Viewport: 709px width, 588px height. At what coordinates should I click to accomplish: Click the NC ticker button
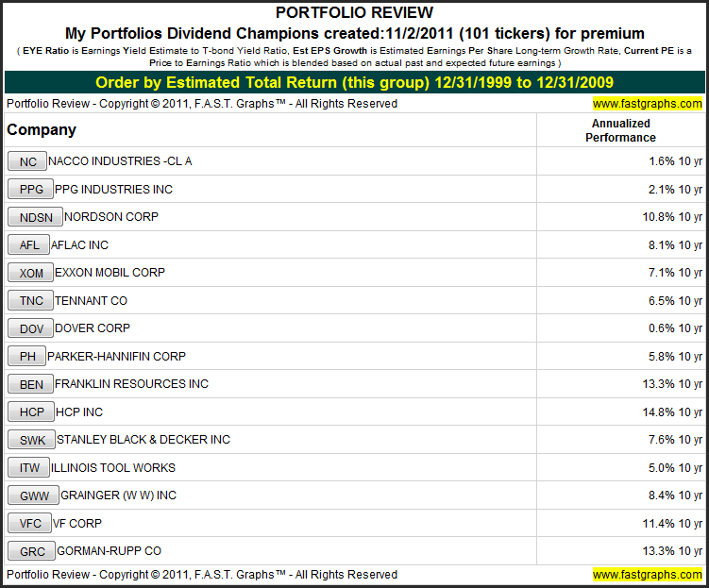(x=27, y=161)
